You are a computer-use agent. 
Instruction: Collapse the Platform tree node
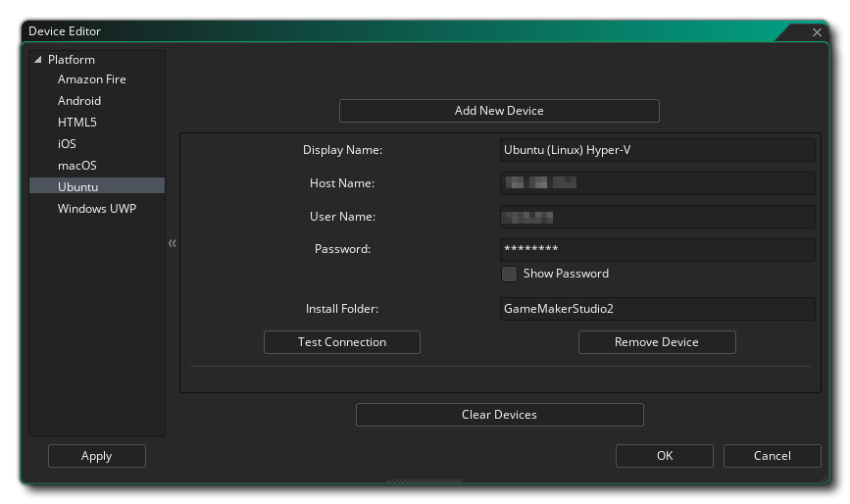pyautogui.click(x=38, y=60)
